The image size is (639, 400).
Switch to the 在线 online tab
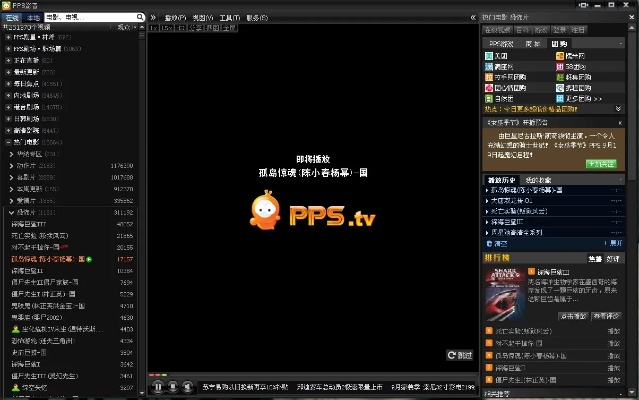(x=11, y=18)
